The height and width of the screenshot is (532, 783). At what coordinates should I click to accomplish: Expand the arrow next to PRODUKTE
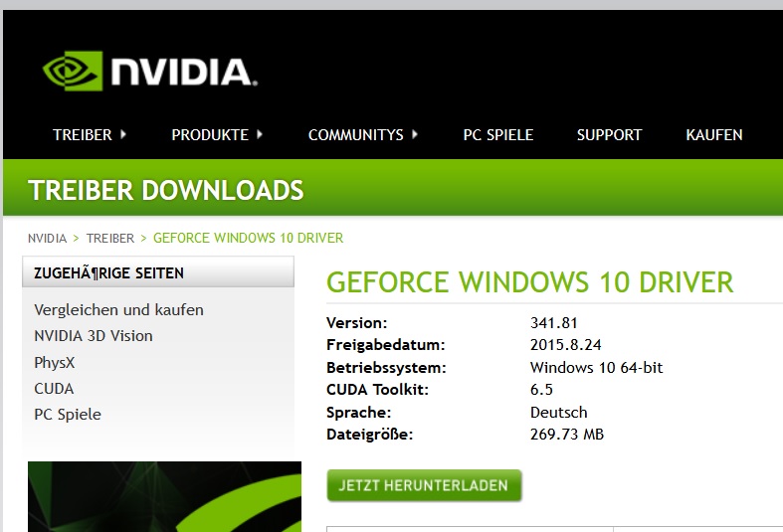[259, 134]
